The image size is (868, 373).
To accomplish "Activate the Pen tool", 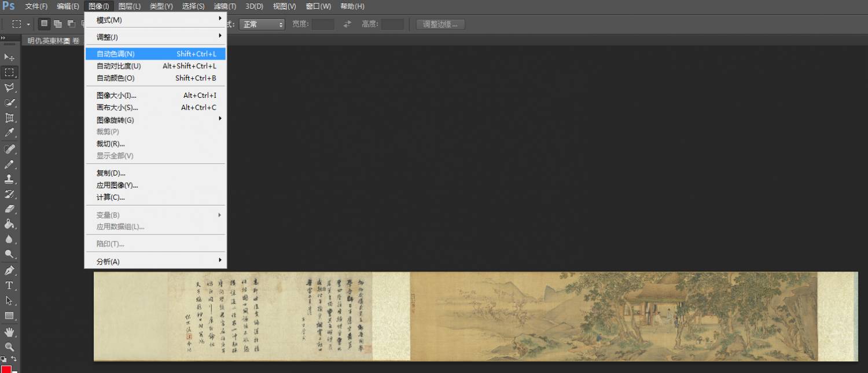I will 9,270.
